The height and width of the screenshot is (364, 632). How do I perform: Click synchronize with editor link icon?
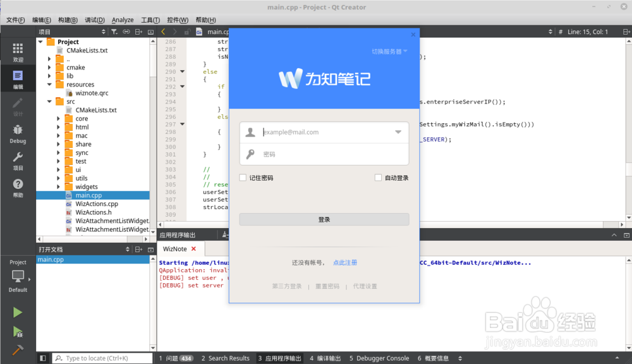coord(126,32)
